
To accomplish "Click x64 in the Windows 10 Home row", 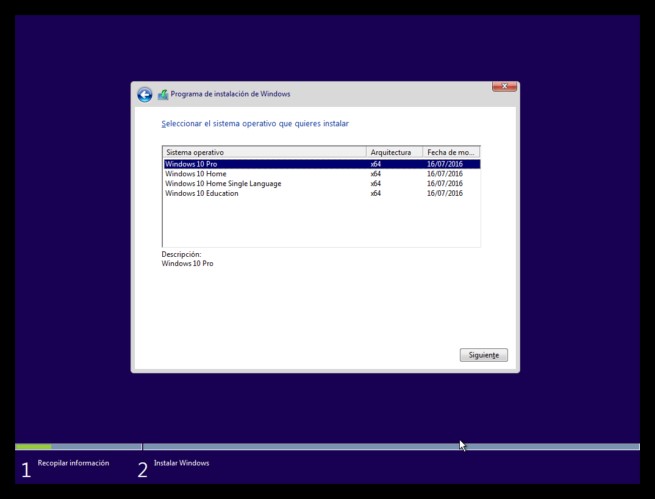I will pos(376,174).
